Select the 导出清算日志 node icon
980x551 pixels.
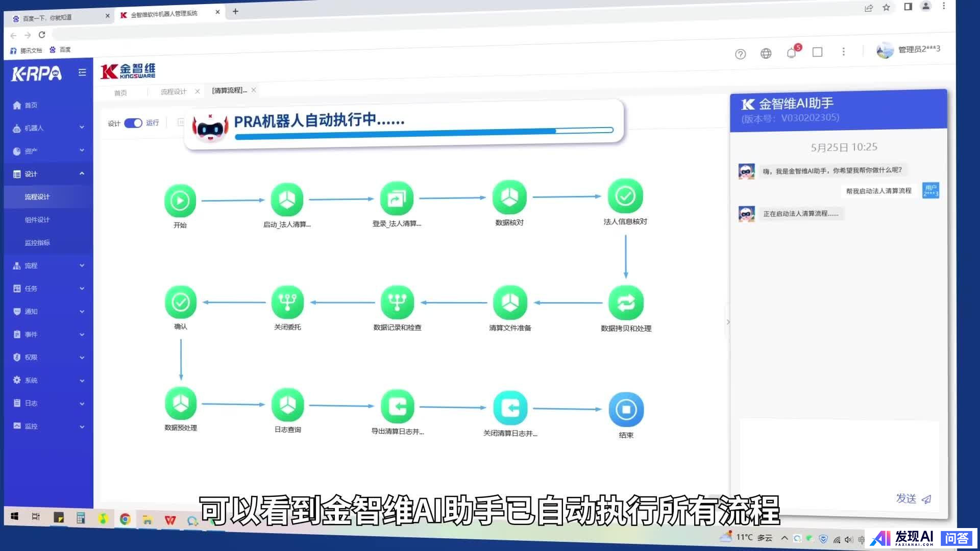point(397,407)
